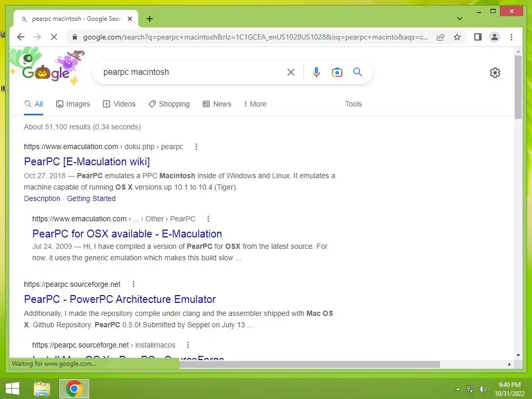Switch to the Shopping tab
Image resolution: width=532 pixels, height=399 pixels.
pos(169,104)
